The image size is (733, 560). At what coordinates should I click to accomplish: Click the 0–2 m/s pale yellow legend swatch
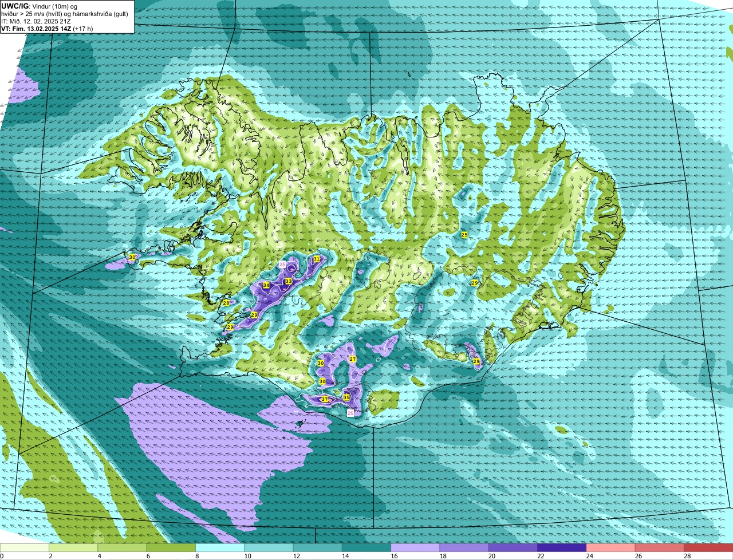(x=25, y=548)
